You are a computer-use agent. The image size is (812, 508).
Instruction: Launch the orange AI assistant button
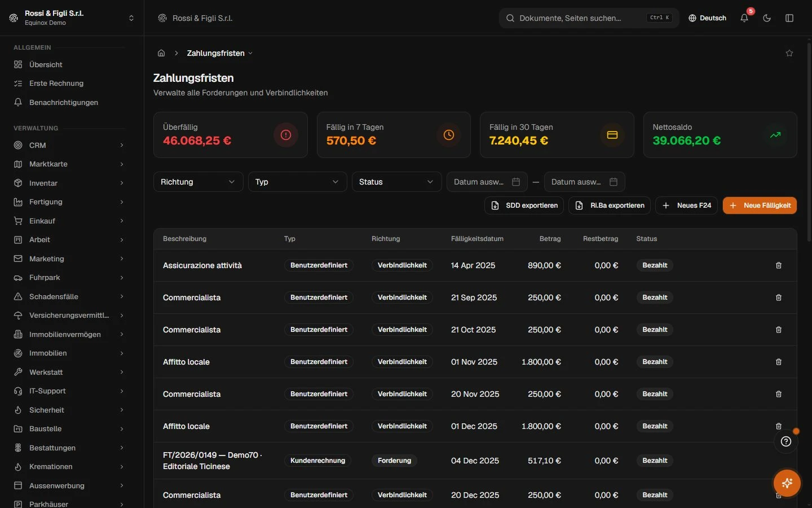pyautogui.click(x=787, y=483)
